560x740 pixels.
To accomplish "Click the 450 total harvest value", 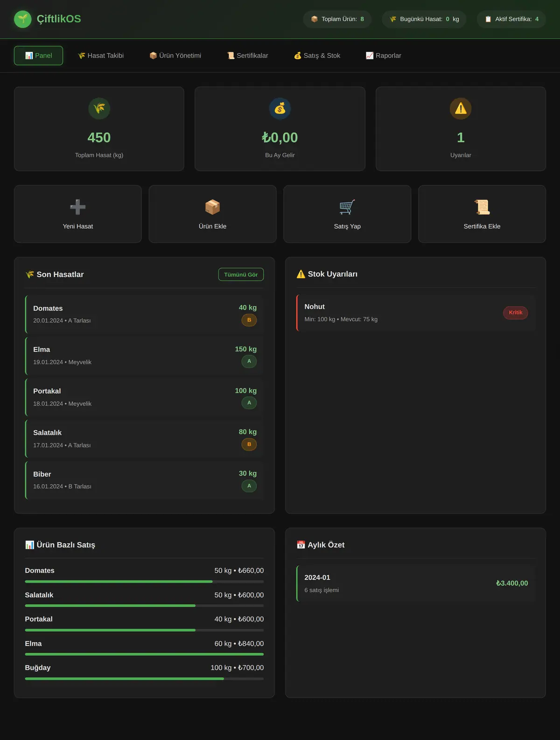I will click(99, 138).
